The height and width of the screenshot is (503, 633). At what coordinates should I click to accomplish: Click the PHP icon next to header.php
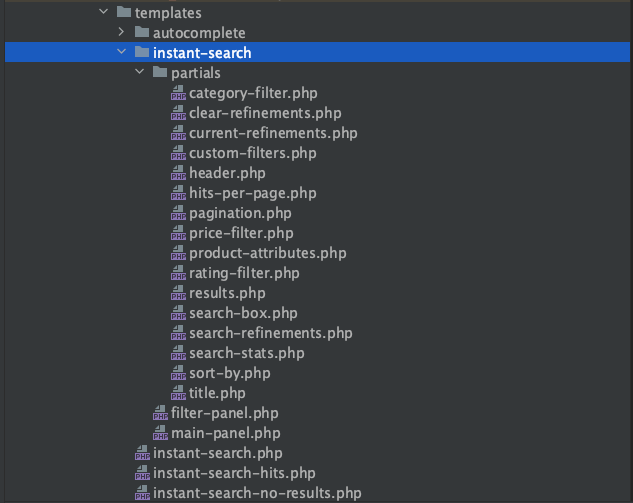(178, 173)
